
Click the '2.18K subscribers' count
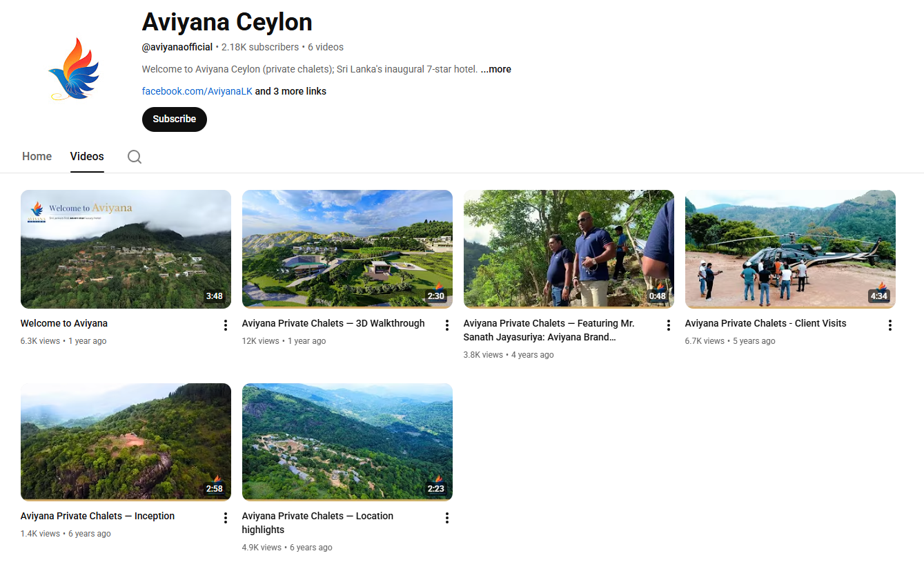(x=260, y=47)
